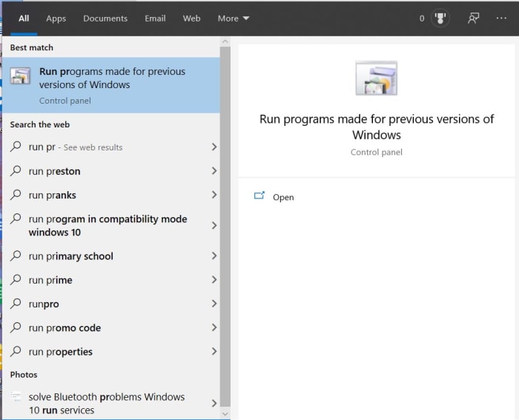Click the Control panel icon in Best match
519x420 pixels.
[x=20, y=76]
